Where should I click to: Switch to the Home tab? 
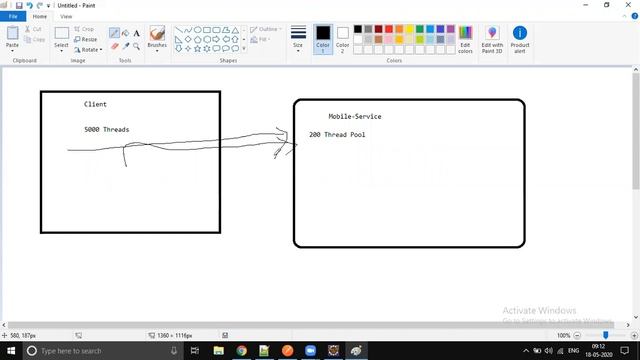40,16
